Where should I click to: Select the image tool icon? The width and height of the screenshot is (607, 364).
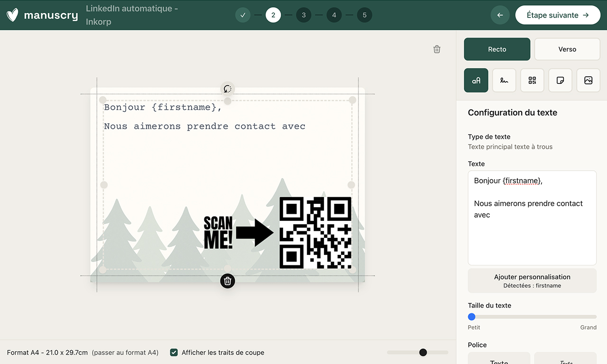tap(588, 81)
